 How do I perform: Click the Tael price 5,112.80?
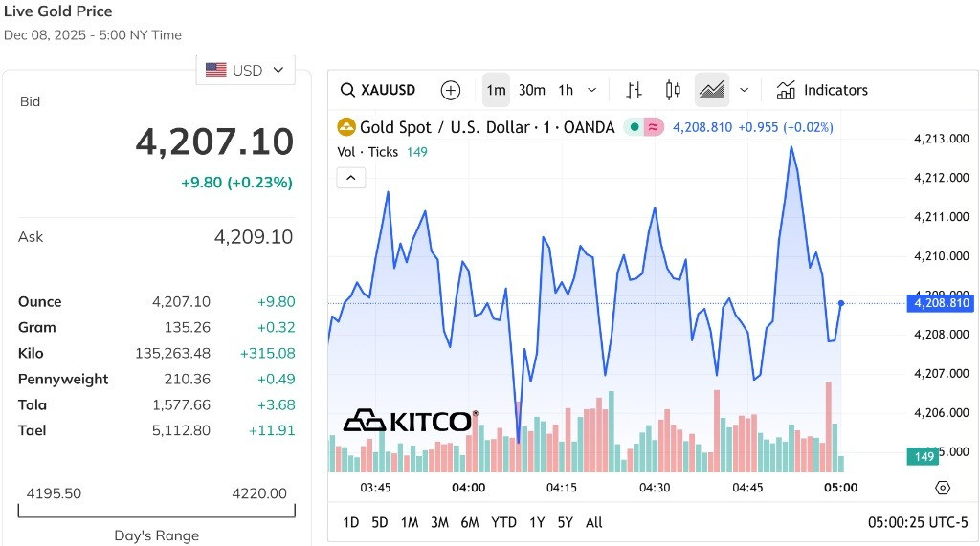(x=181, y=430)
